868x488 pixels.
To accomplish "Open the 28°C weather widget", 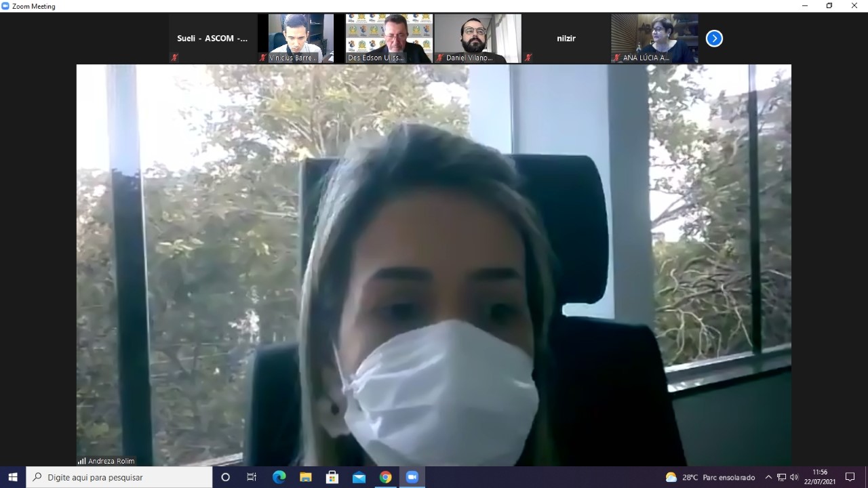I will point(710,477).
